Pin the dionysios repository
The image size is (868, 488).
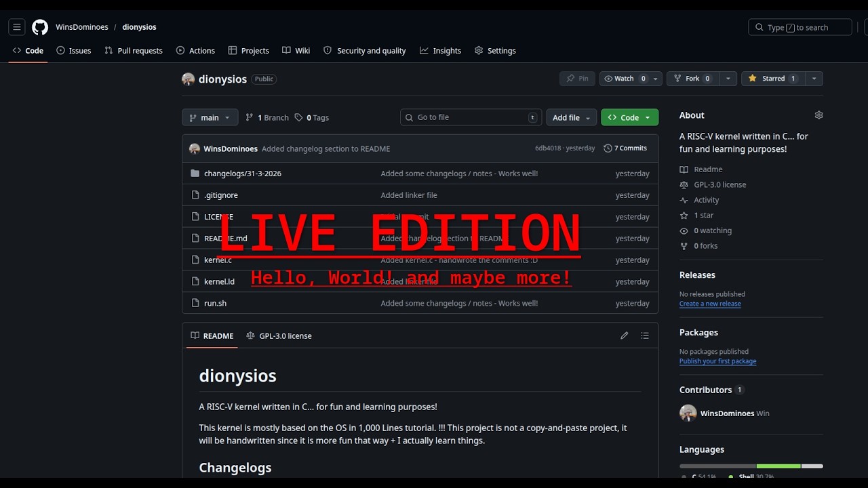[577, 79]
